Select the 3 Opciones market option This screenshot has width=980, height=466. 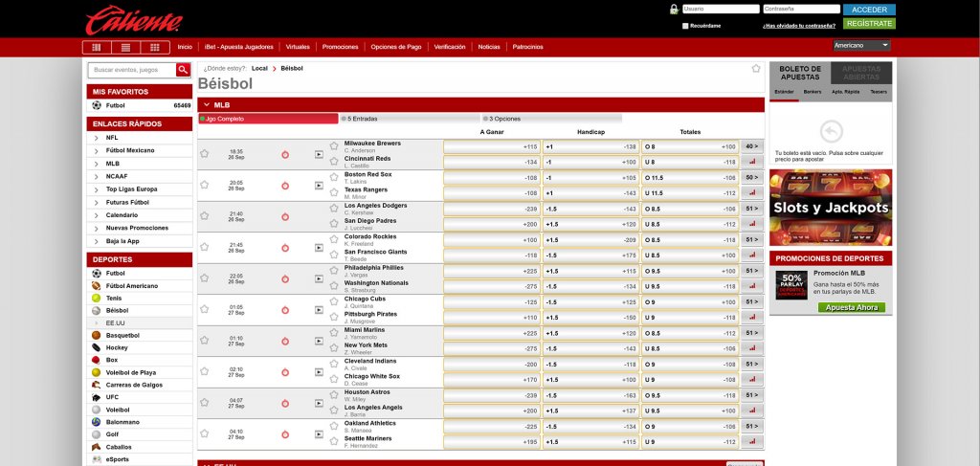551,119
